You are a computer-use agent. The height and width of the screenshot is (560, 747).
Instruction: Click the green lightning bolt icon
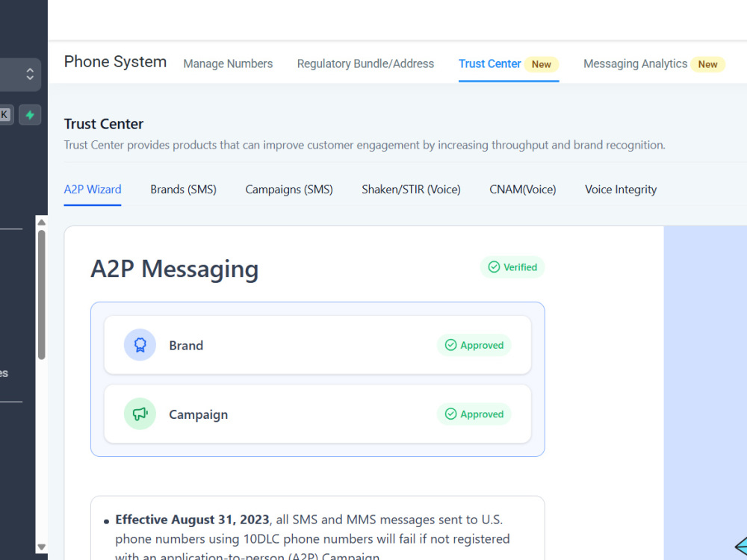click(30, 115)
